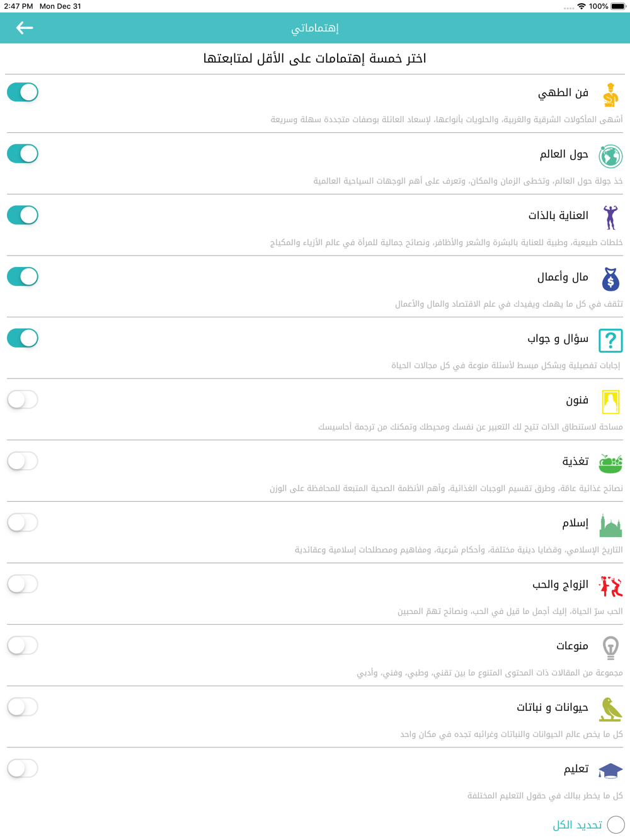Viewport: 630px width, 840px height.
Task: Click the تحديد الكل select-all link
Action: [577, 825]
